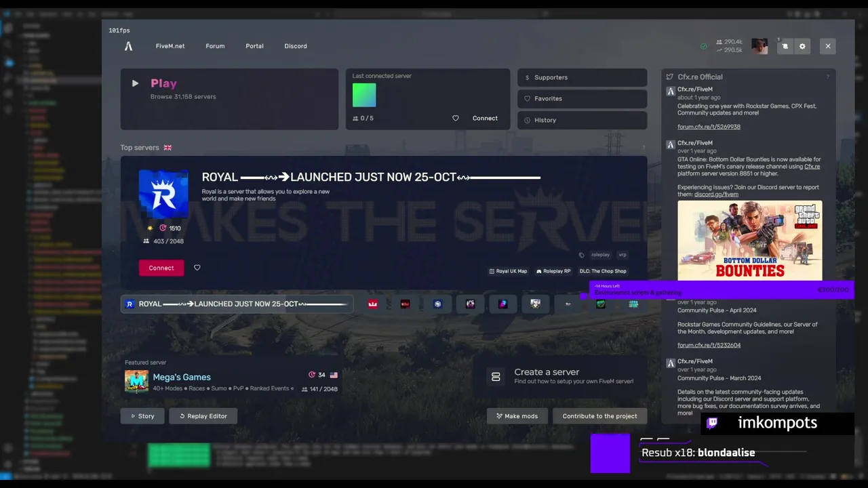Click the ROYAL server title text
The width and height of the screenshot is (868, 488).
[x=371, y=177]
